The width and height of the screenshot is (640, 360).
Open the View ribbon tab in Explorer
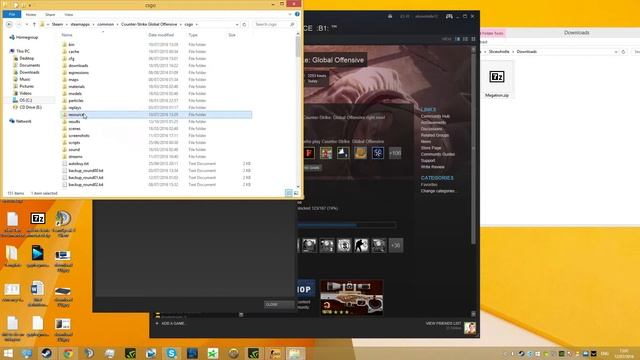click(69, 14)
